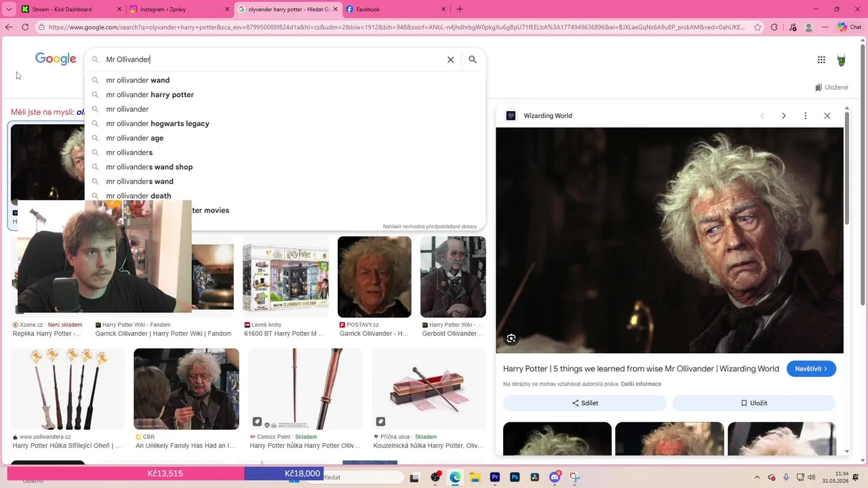Open the Další informace link

(x=641, y=384)
